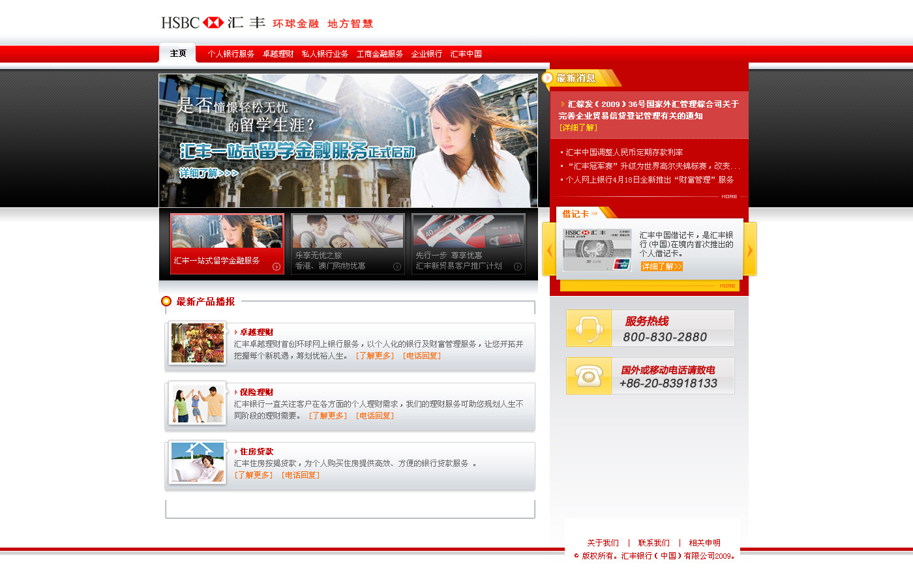The image size is (913, 588).
Task: Click copyright text 版权所有。汇丰银行
Action: tap(655, 556)
